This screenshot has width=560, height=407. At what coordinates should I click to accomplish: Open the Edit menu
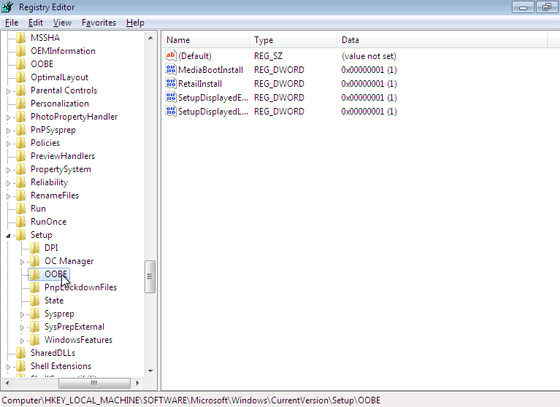click(x=35, y=23)
